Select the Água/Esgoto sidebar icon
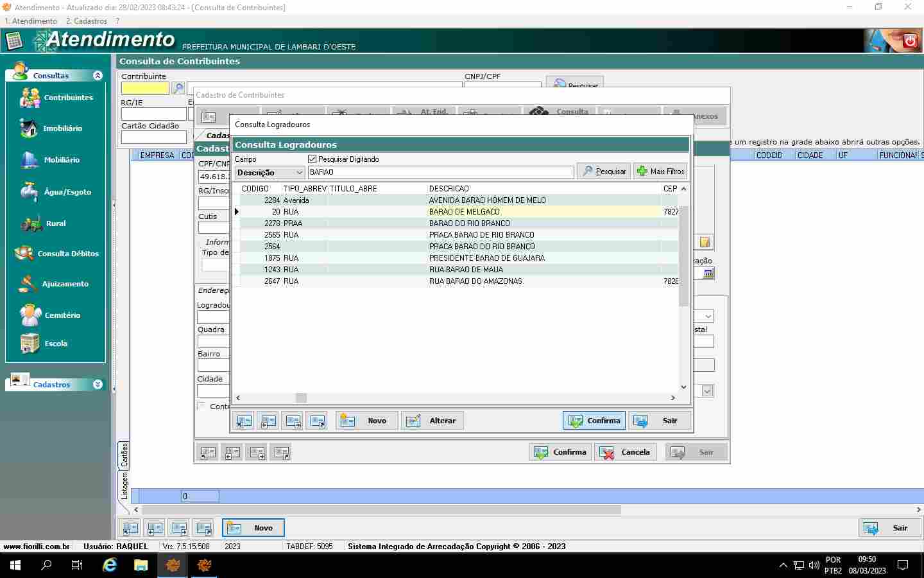Viewport: 924px width, 578px height. tap(29, 191)
